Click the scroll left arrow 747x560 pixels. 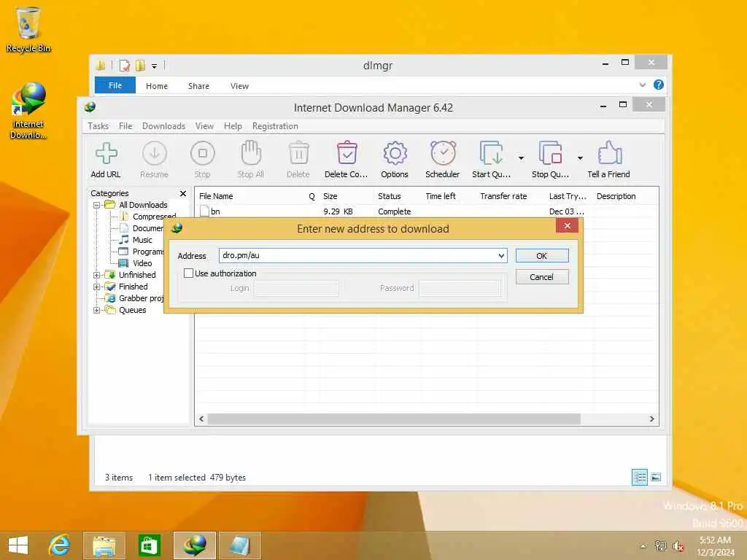(201, 419)
